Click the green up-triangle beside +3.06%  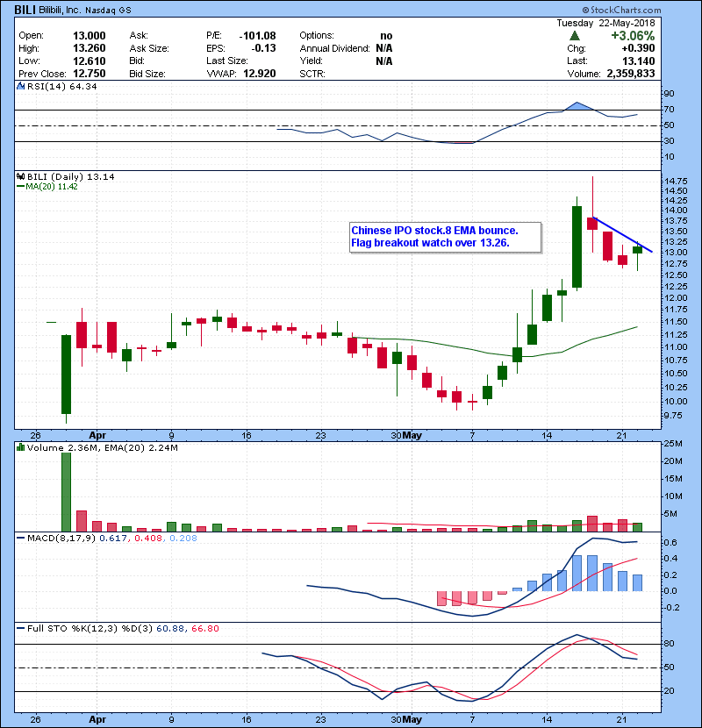(x=575, y=36)
